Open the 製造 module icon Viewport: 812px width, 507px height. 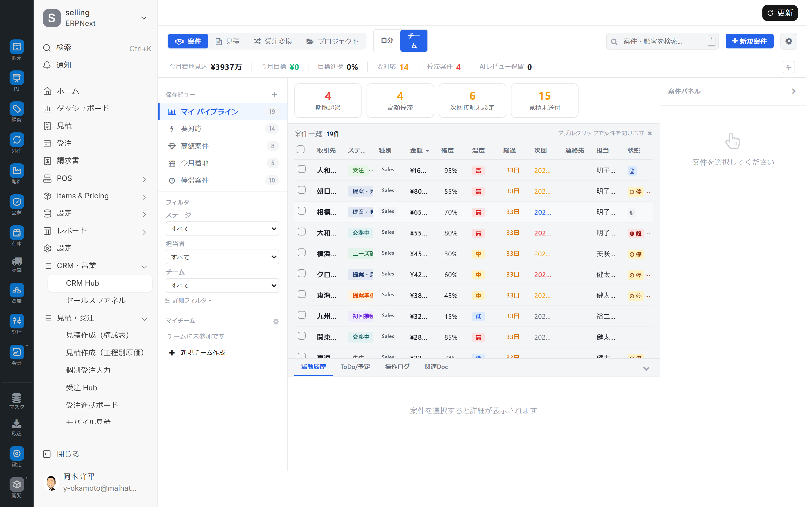point(16,171)
